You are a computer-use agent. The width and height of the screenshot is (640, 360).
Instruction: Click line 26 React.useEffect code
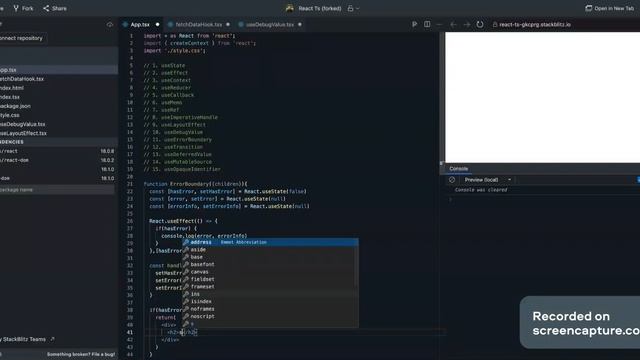pyautogui.click(x=183, y=221)
